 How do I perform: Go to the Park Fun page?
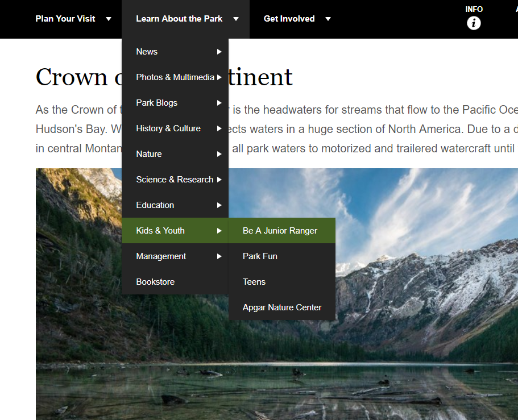click(x=260, y=256)
